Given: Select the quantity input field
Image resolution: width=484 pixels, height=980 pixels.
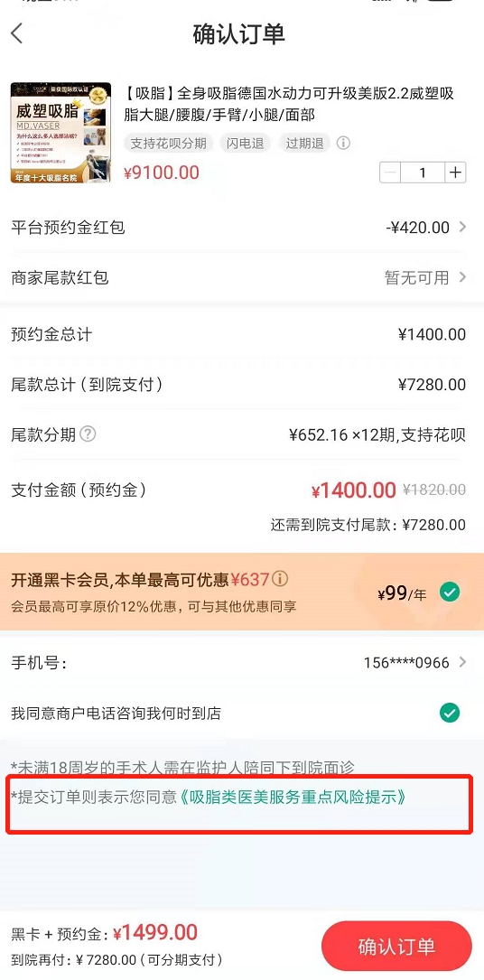Looking at the screenshot, I should click(x=423, y=173).
